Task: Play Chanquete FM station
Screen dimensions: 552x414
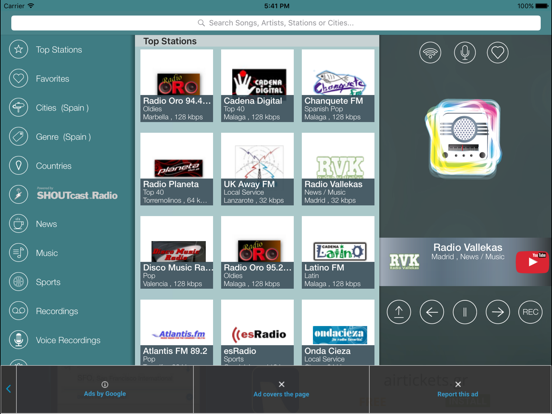Action: (x=338, y=86)
